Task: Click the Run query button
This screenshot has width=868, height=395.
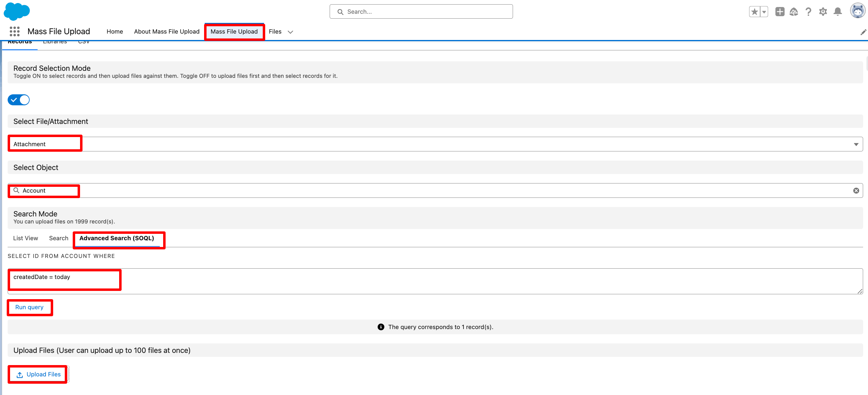Action: 29,307
